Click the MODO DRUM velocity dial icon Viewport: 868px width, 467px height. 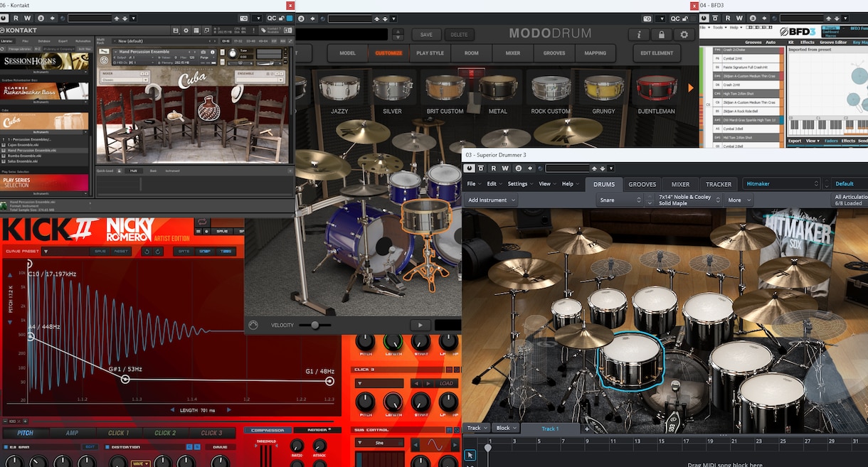(253, 325)
